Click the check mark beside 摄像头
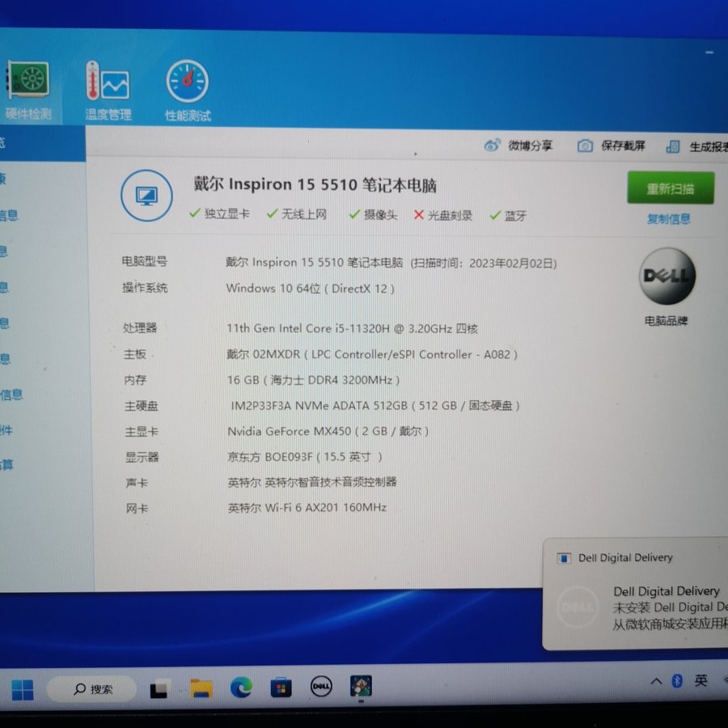The height and width of the screenshot is (728, 728). (354, 214)
